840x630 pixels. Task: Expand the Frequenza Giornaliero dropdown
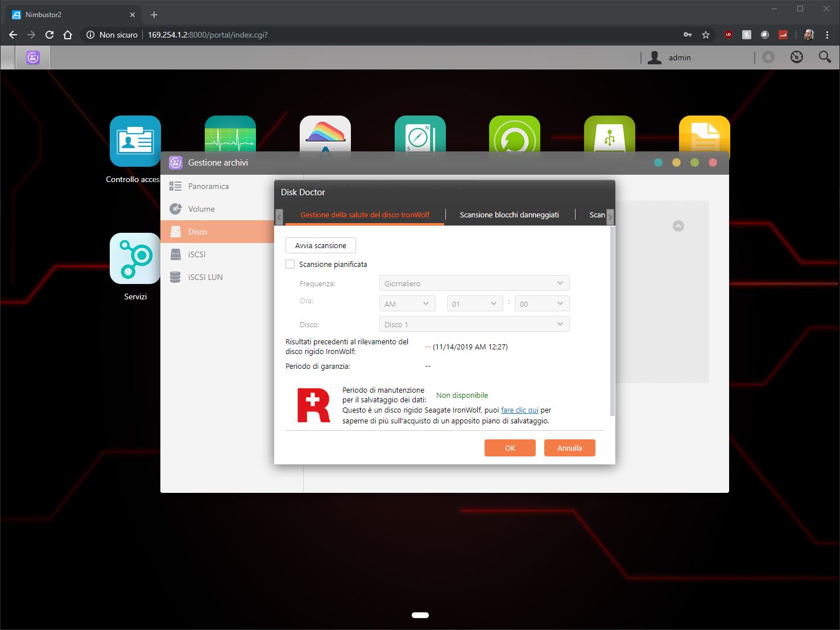tap(474, 283)
